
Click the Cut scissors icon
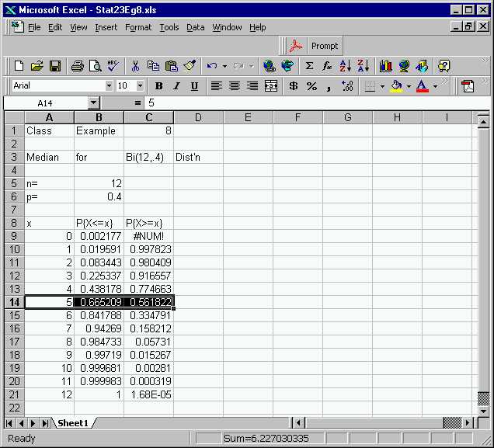pos(135,66)
